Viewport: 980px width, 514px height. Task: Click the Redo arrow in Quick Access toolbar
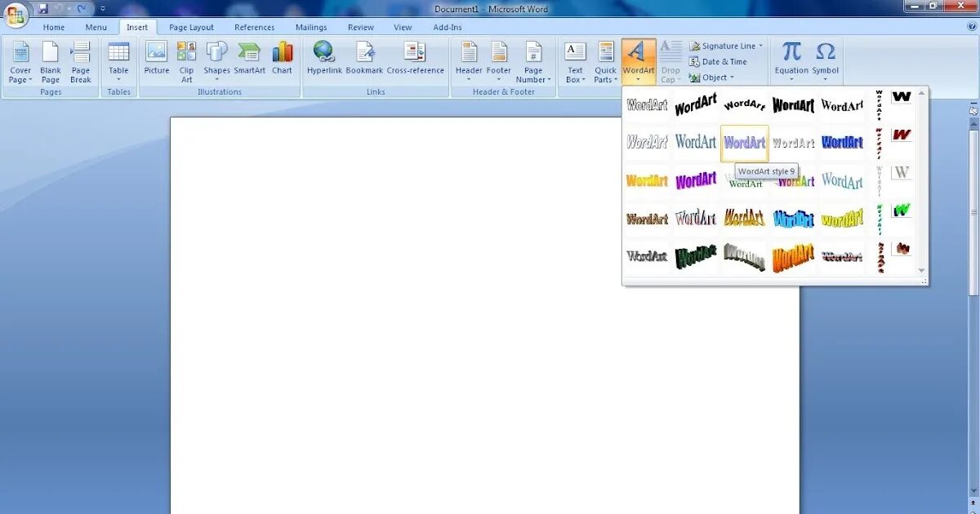pos(81,8)
